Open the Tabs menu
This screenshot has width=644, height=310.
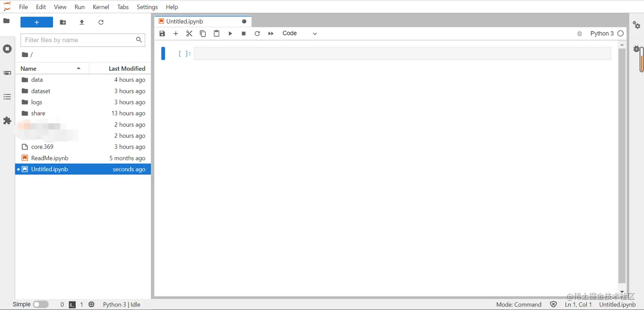click(x=123, y=7)
